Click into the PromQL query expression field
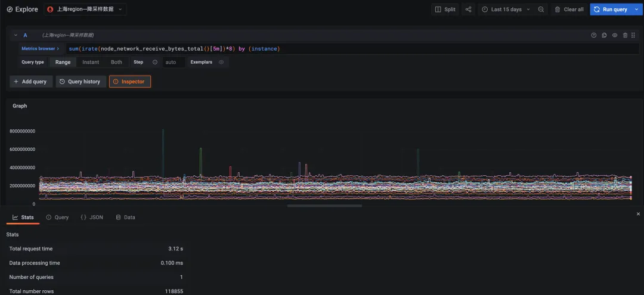This screenshot has width=644, height=295. point(353,49)
